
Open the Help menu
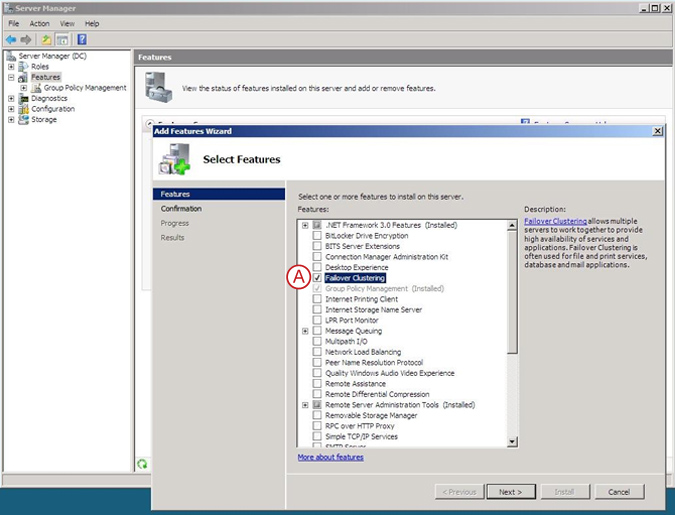(x=92, y=24)
